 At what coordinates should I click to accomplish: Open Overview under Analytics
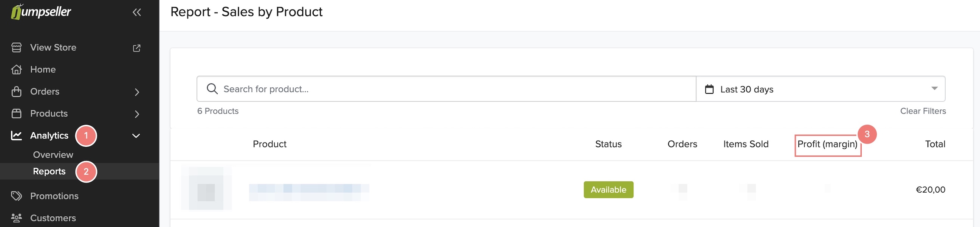tap(53, 155)
